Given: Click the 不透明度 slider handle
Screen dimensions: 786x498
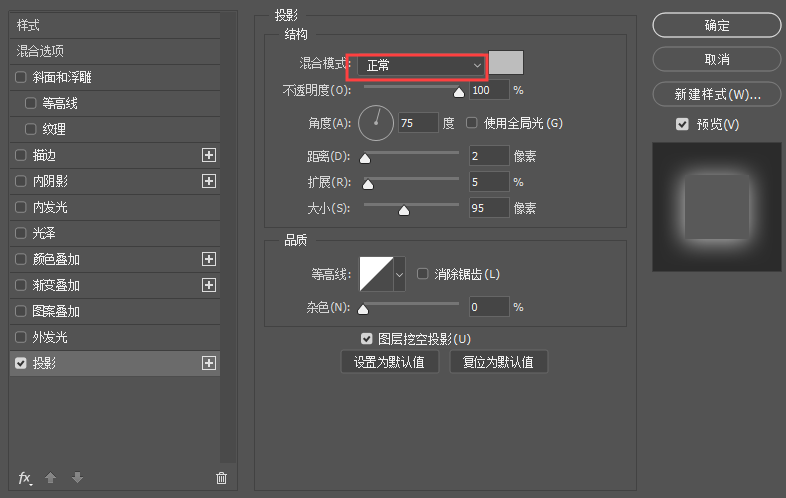Looking at the screenshot, I should (459, 92).
